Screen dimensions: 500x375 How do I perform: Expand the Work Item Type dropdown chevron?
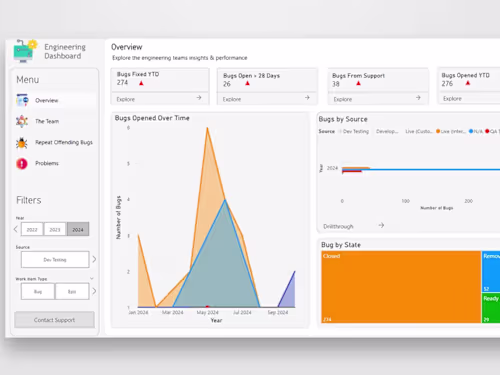pyautogui.click(x=92, y=279)
